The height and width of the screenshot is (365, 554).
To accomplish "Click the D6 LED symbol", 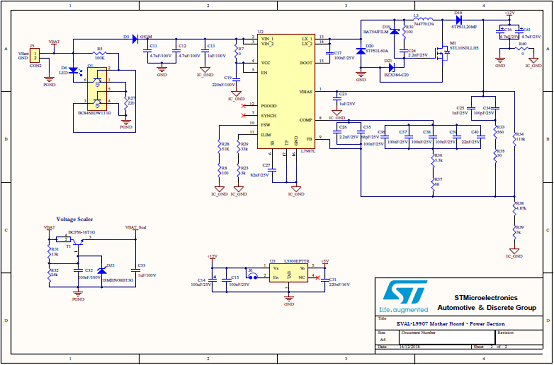I will pyautogui.click(x=74, y=70).
